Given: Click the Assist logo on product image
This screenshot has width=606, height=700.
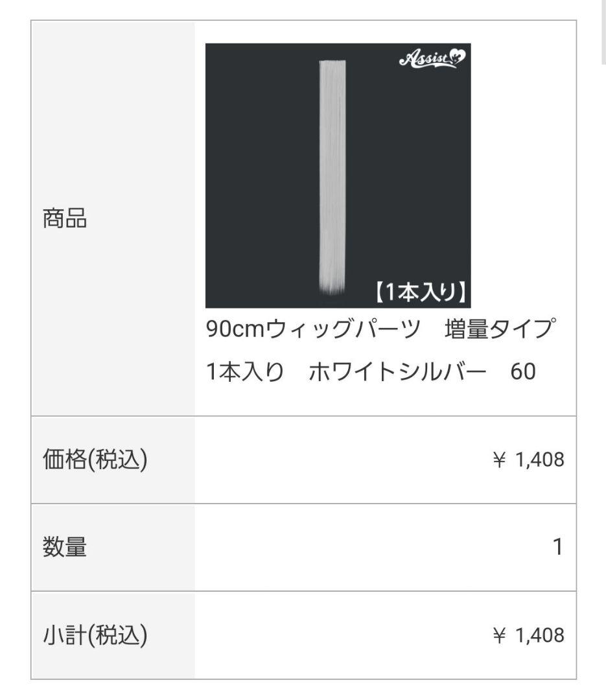Looking at the screenshot, I should click(x=432, y=59).
